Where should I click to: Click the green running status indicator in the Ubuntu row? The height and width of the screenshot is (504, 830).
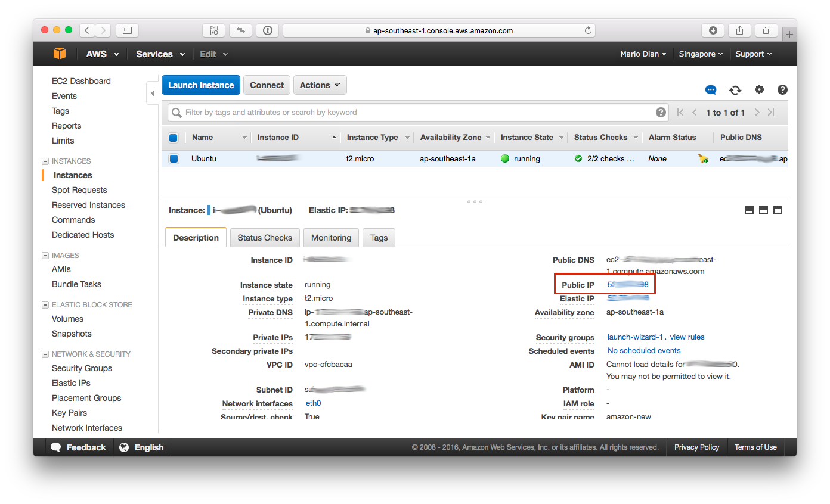pyautogui.click(x=505, y=159)
